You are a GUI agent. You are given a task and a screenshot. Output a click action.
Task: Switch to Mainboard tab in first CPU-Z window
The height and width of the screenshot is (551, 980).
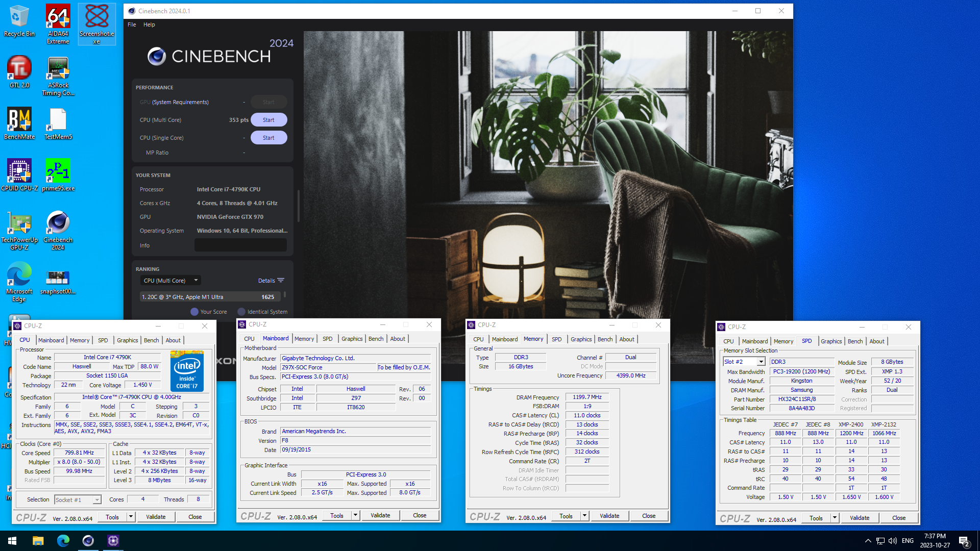point(51,340)
